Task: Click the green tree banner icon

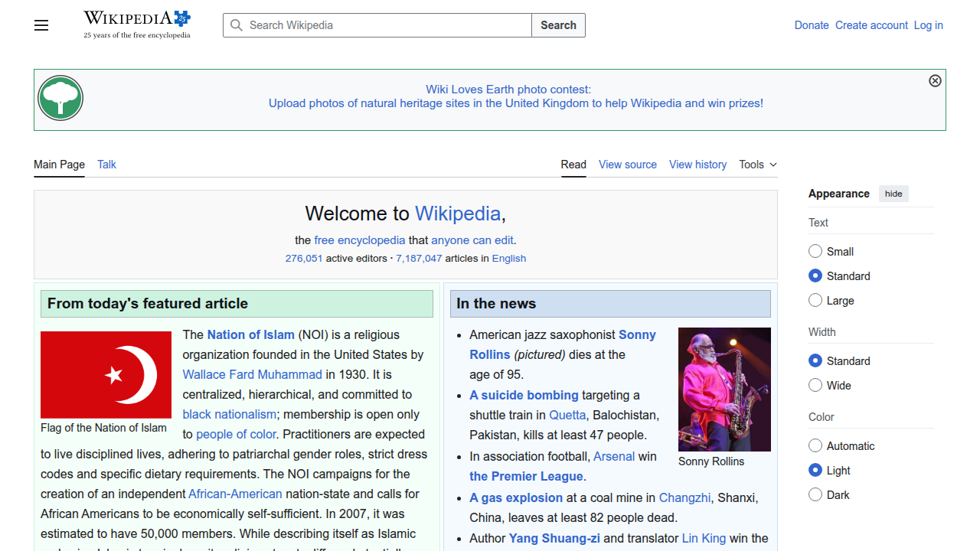Action: (x=60, y=98)
